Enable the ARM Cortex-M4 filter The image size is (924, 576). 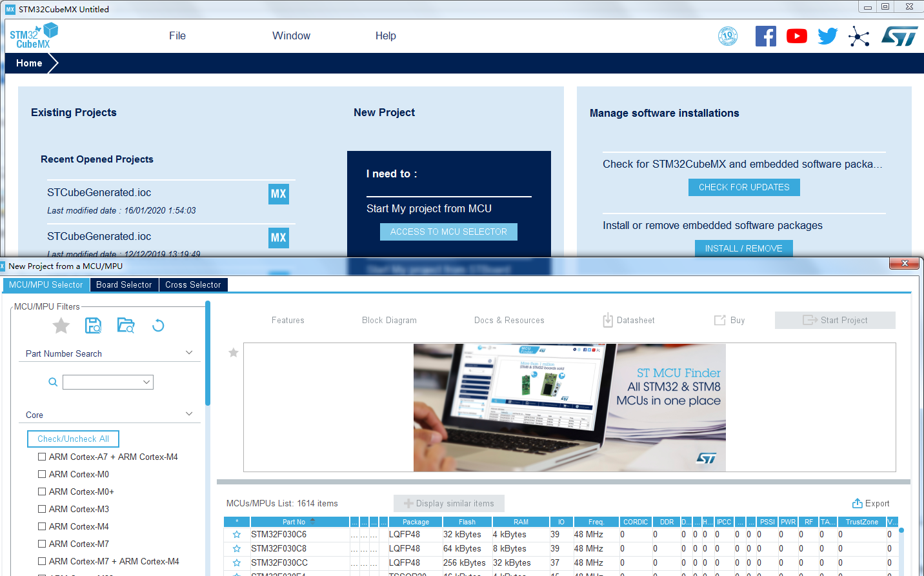tap(42, 526)
